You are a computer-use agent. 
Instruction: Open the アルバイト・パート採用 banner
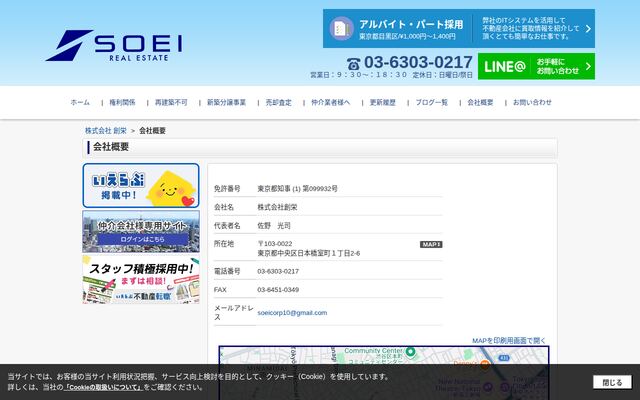[459, 29]
